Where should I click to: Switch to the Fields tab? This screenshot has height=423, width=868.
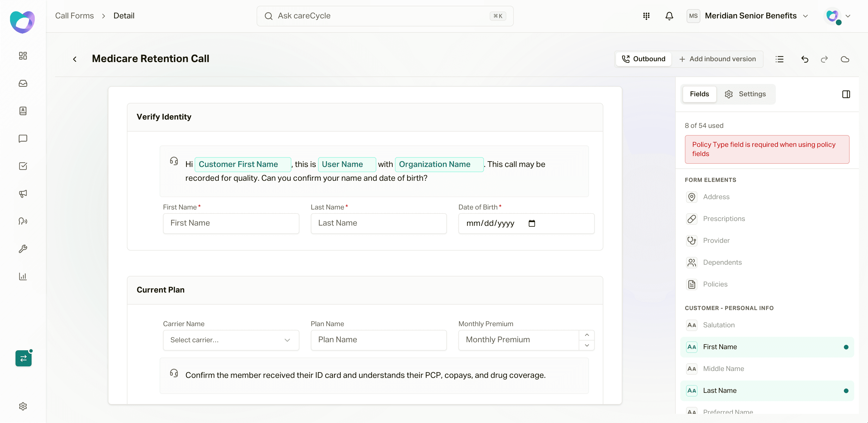tap(699, 94)
